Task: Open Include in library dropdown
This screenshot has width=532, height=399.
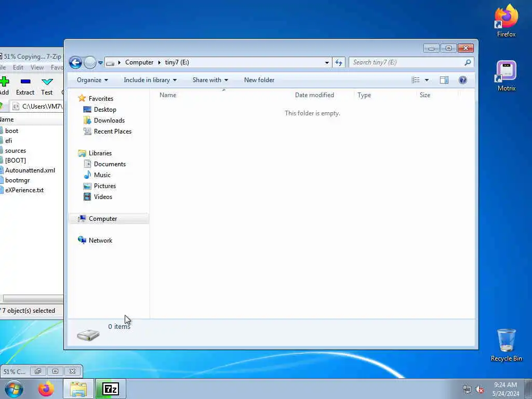Action: [x=150, y=80]
